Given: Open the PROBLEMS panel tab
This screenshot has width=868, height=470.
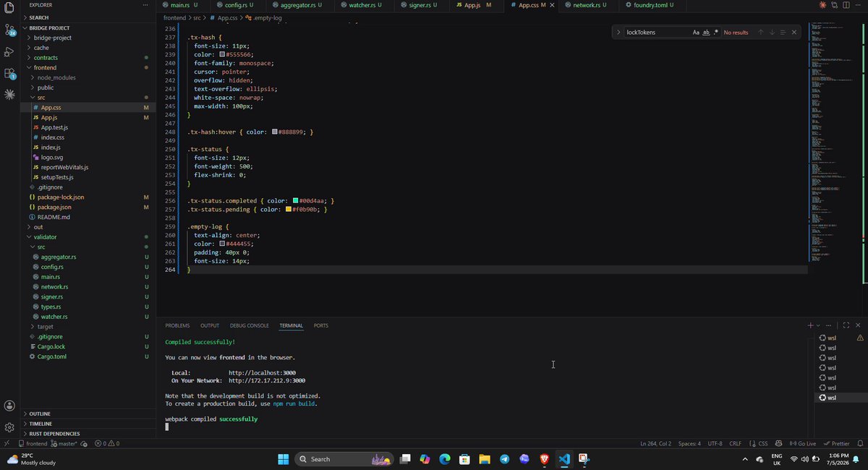Looking at the screenshot, I should pos(177,325).
